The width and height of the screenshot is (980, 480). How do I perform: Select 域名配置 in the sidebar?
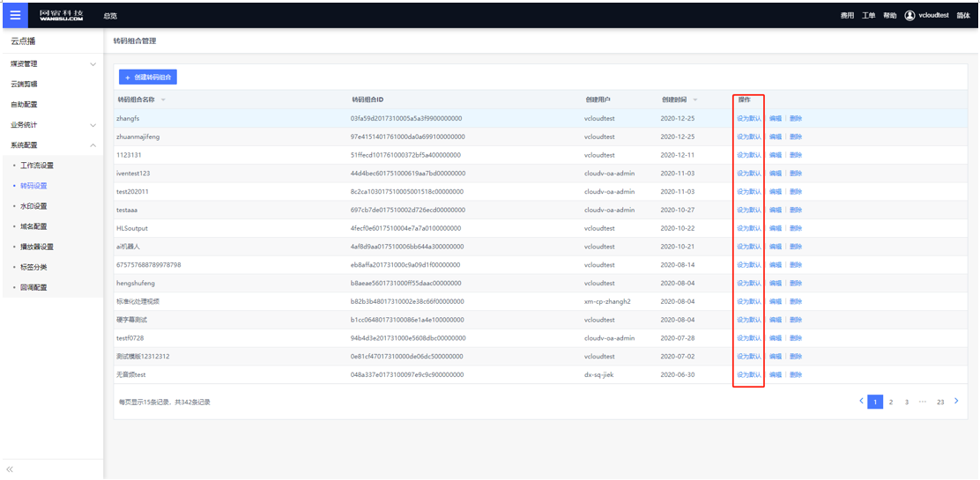coord(33,226)
